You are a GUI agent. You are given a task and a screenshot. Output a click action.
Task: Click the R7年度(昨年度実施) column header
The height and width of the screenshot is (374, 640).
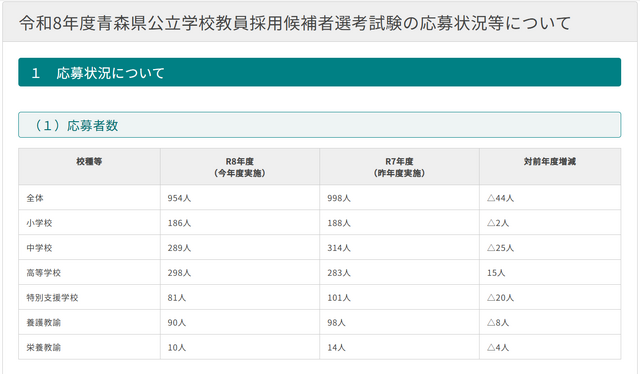point(399,167)
